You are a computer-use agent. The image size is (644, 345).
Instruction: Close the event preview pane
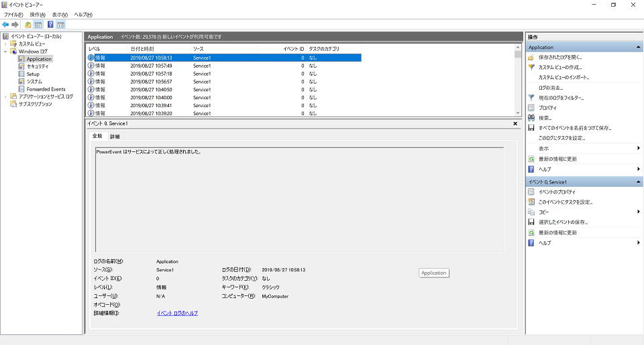point(515,123)
